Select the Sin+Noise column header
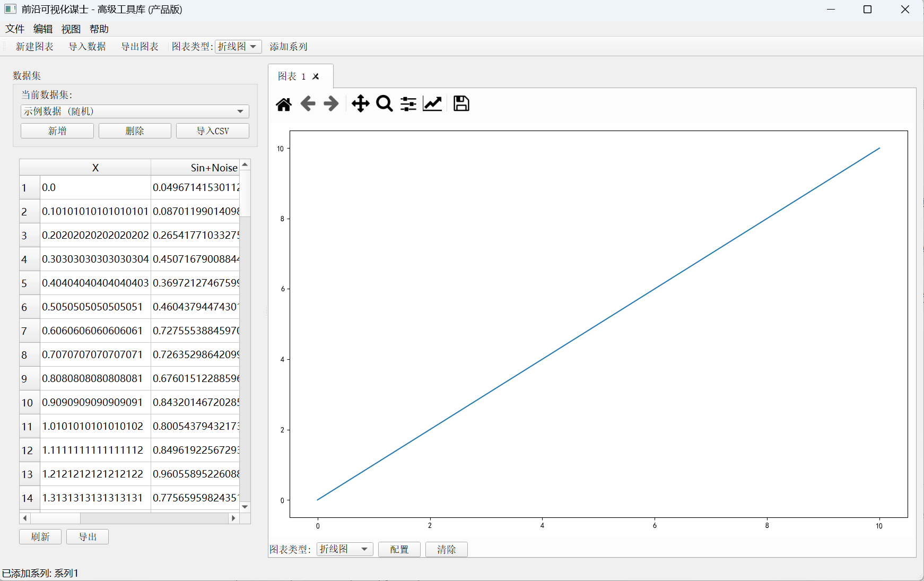 pos(195,168)
